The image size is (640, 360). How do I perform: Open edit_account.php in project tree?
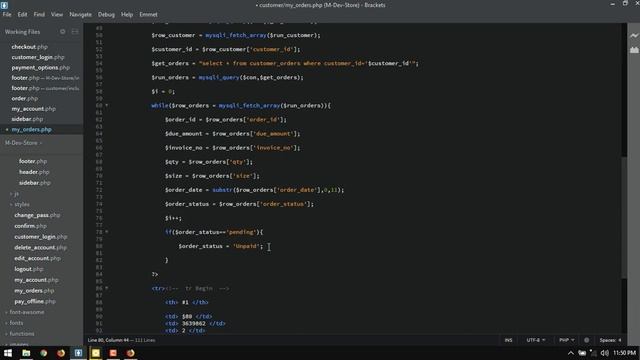37,258
